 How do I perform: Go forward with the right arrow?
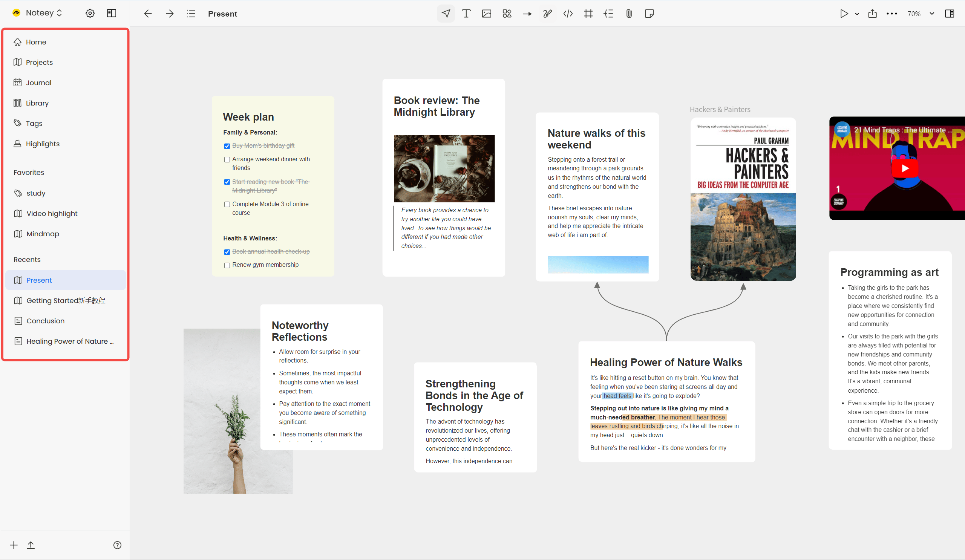coord(170,14)
